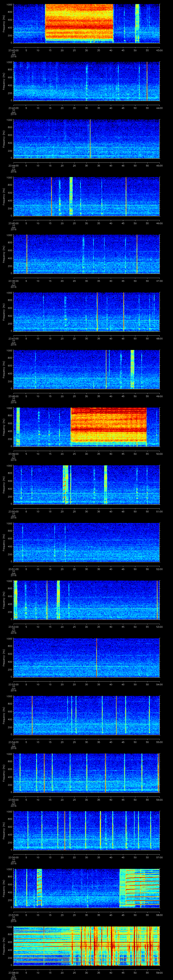
Task: Click the 23:42:00 start time label
Action: coord(14,50)
